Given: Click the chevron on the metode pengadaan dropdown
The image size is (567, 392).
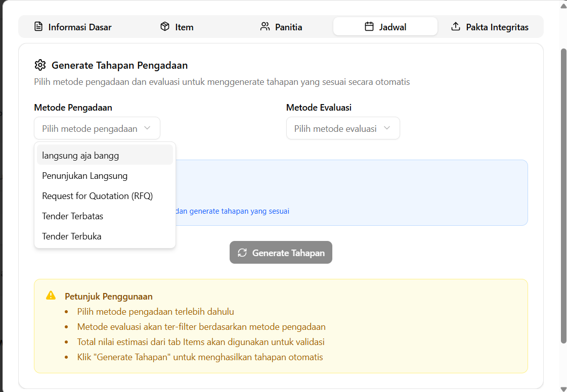Looking at the screenshot, I should [147, 128].
